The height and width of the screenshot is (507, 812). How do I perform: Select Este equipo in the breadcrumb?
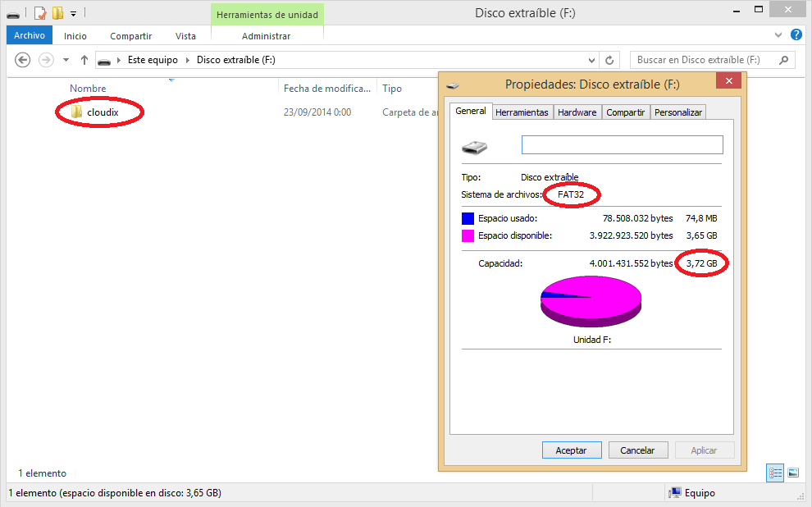153,60
